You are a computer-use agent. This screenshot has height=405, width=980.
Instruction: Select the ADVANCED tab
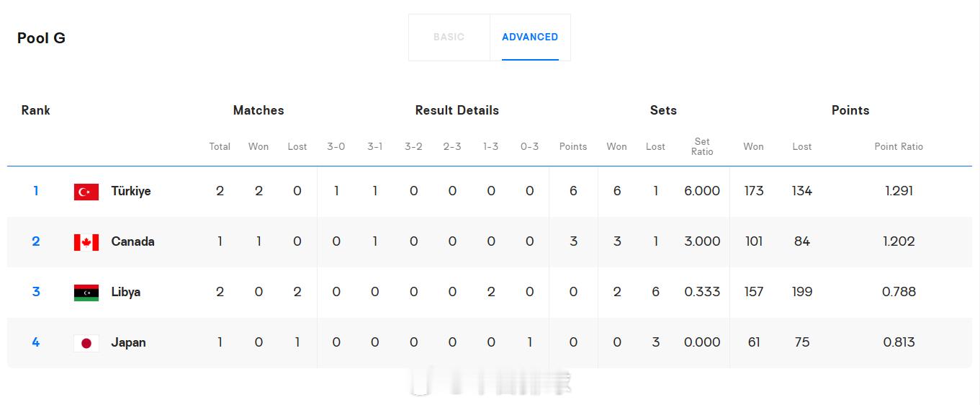pos(530,37)
